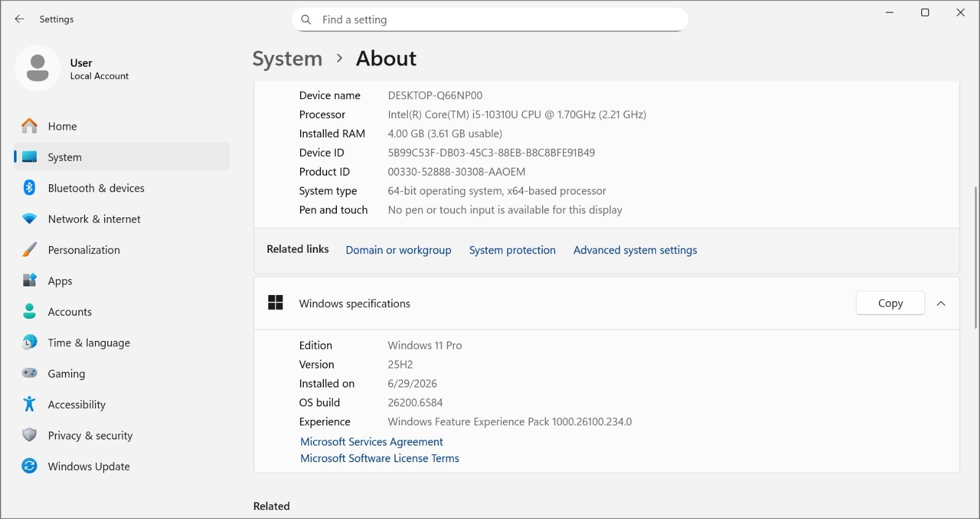Click the Bluetooth icon in sidebar

pos(29,188)
